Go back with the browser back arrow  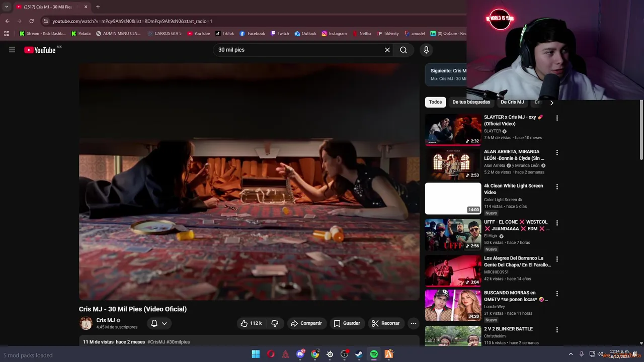(x=7, y=21)
